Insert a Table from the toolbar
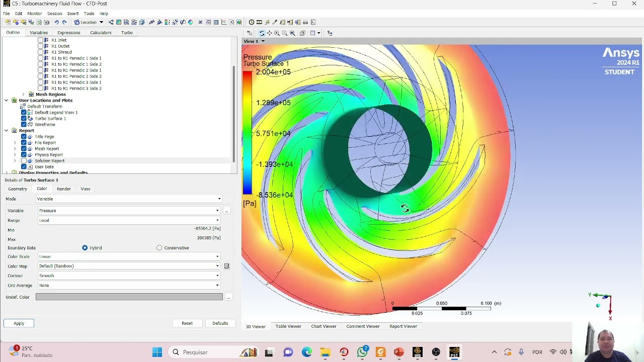Viewport: 644px width, 362px height. pyautogui.click(x=216, y=22)
